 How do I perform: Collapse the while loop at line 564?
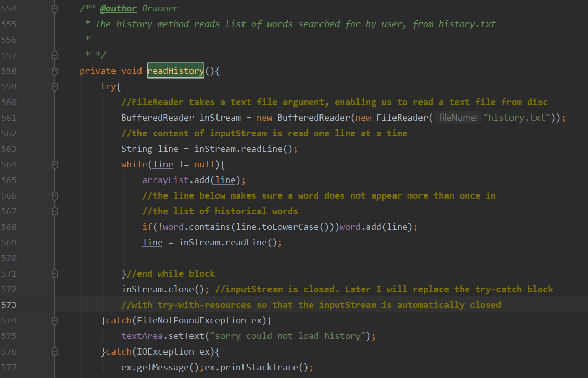click(55, 165)
